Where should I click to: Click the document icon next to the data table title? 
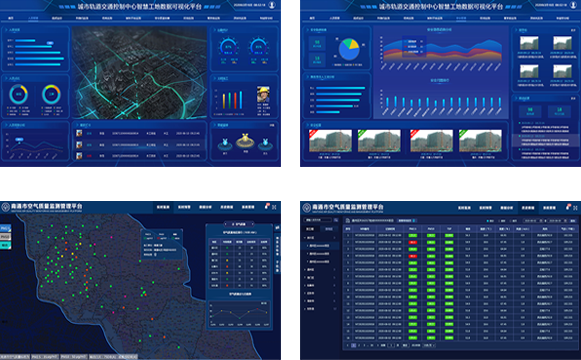point(348,220)
